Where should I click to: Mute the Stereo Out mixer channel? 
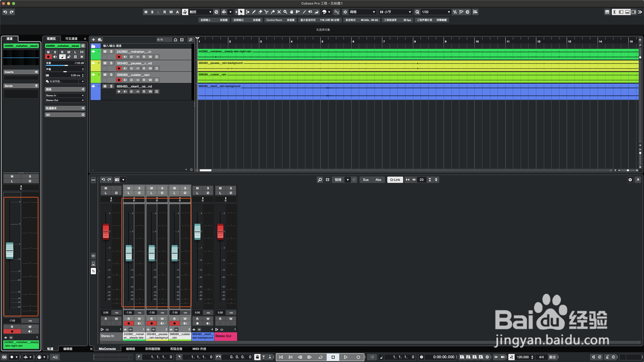tap(220, 188)
